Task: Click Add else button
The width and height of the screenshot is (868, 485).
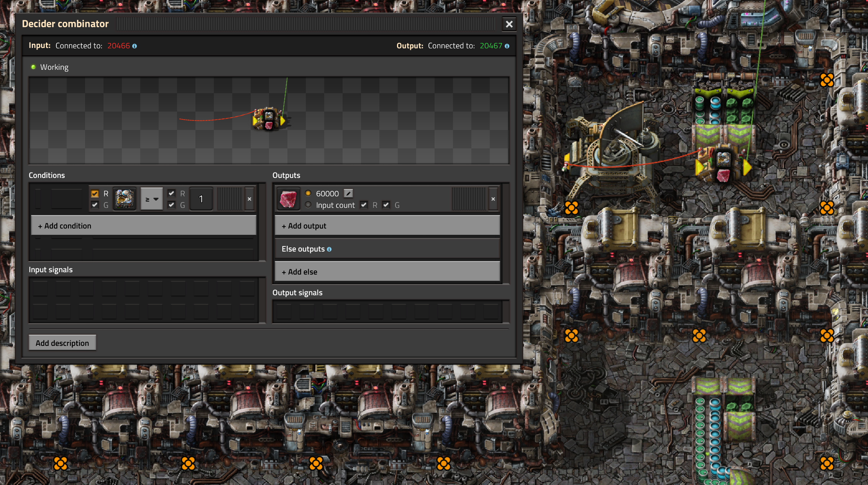Action: click(387, 271)
